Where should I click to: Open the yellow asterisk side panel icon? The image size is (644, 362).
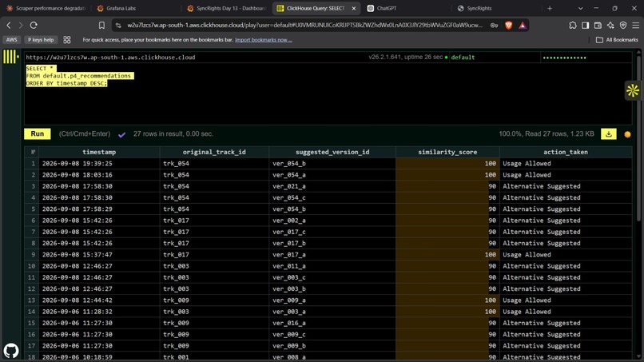(633, 90)
